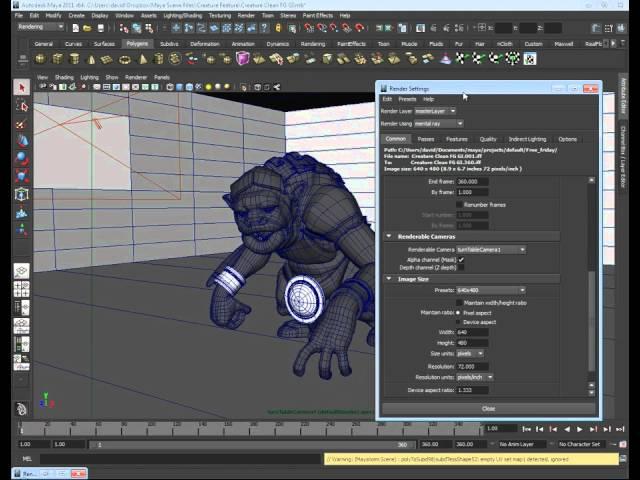Screen dimensions: 640x480
Task: Open the image size Presets dropdown
Action: pos(491,290)
